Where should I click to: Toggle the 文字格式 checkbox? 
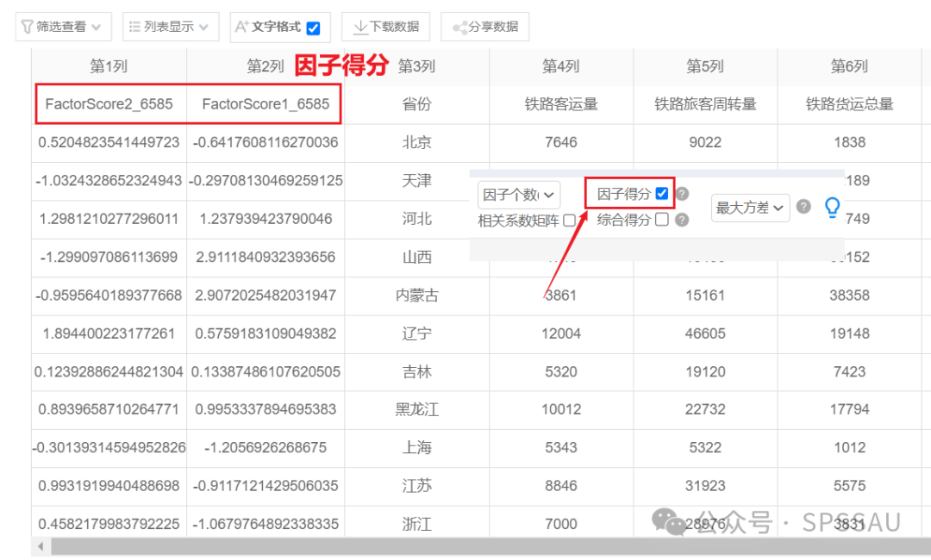[x=314, y=28]
